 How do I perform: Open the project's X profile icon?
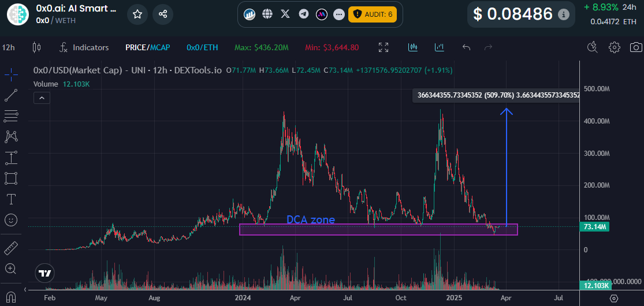click(x=285, y=14)
